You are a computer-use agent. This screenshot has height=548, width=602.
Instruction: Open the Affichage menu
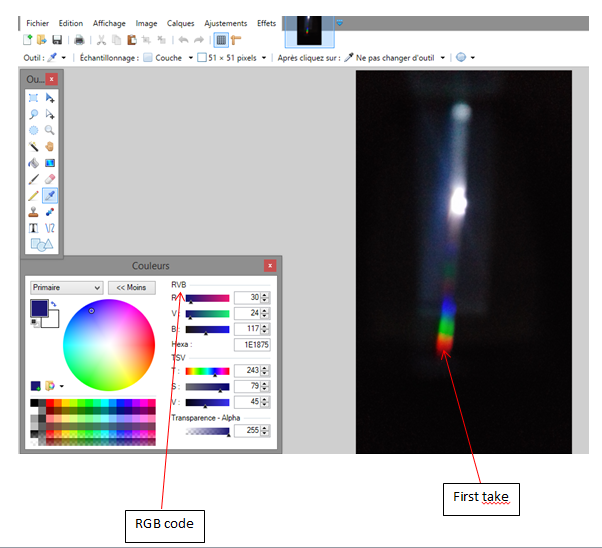coord(109,23)
